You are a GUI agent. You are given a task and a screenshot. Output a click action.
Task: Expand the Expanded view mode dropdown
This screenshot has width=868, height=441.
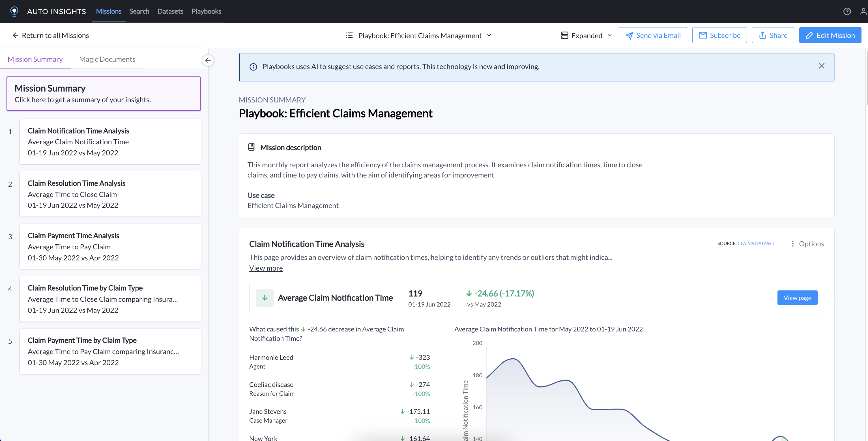point(586,35)
